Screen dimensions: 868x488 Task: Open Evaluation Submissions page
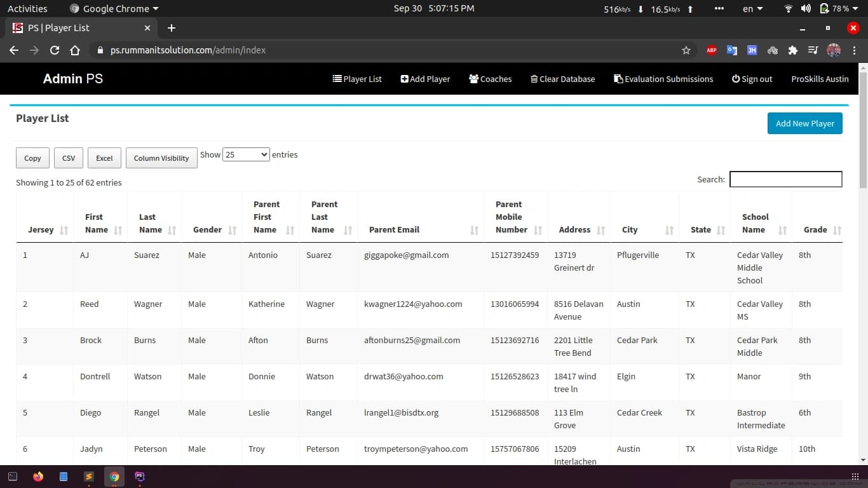click(x=663, y=79)
